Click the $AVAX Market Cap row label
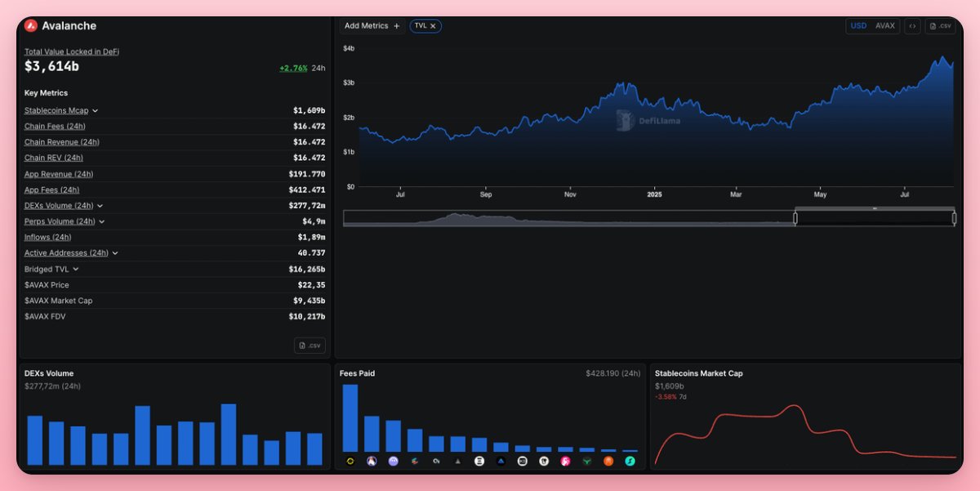980x491 pixels. point(59,301)
